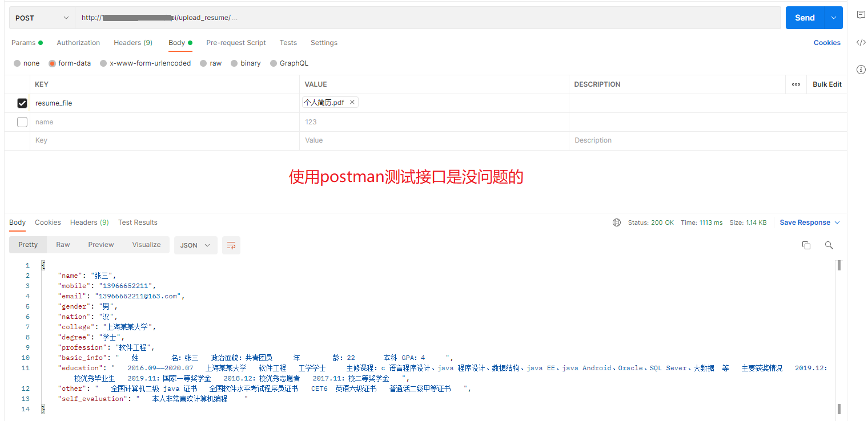Select the Pretty view button
The width and height of the screenshot is (868, 421).
[28, 245]
